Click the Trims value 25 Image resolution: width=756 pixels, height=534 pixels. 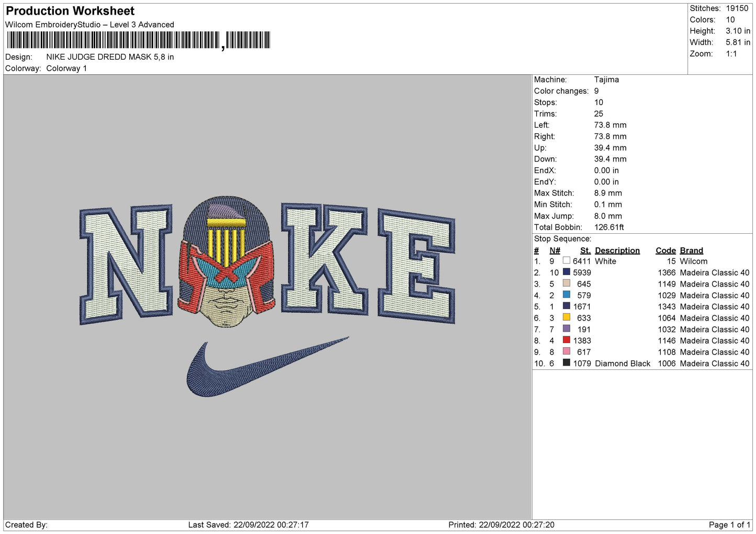click(599, 113)
